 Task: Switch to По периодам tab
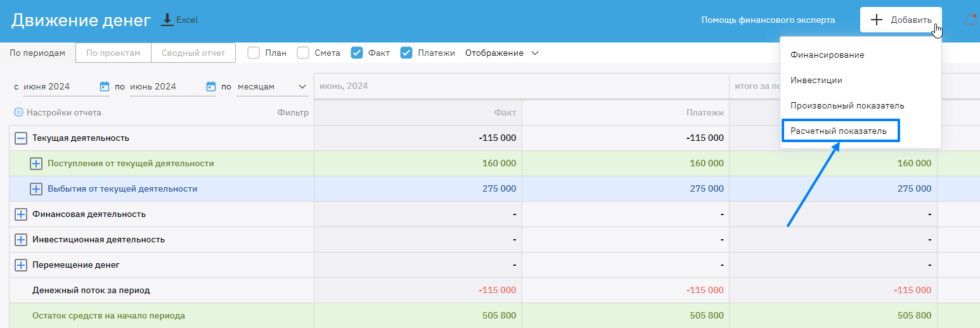[37, 53]
